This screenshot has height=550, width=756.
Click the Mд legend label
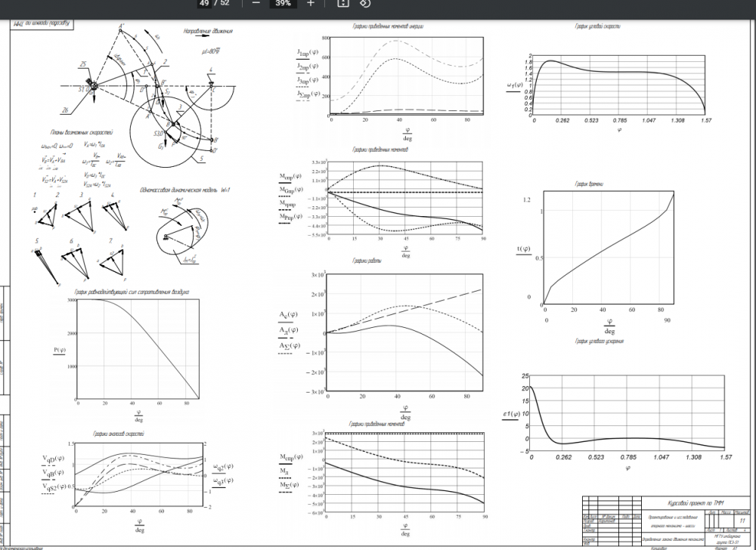pyautogui.click(x=284, y=471)
